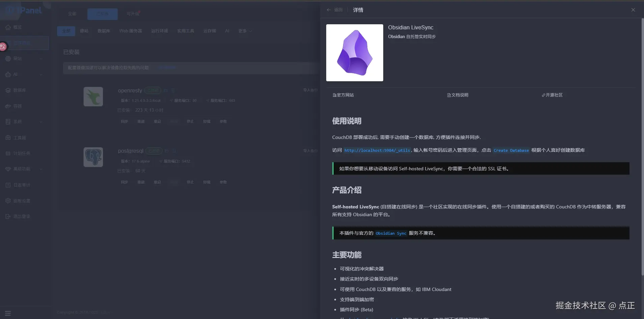Expand the 高级功能 sidebar submenu chevron
The height and width of the screenshot is (319, 644).
[x=41, y=169]
